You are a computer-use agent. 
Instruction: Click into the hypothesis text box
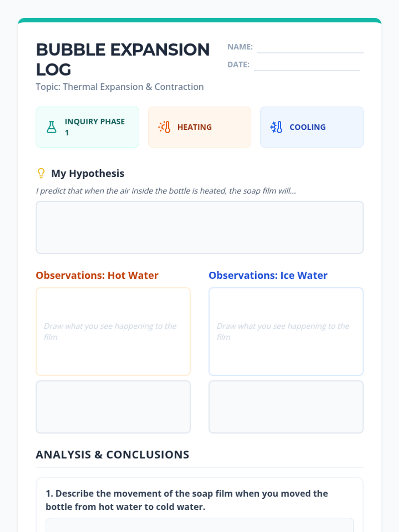(199, 227)
